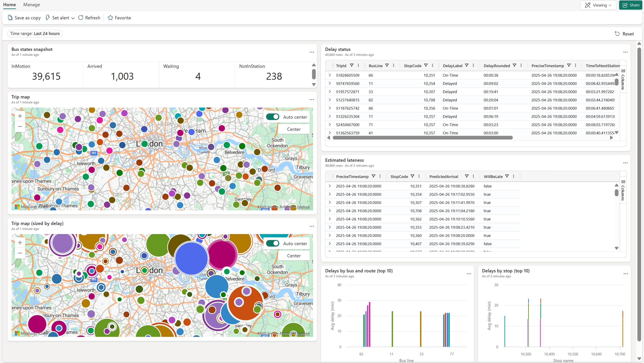The image size is (644, 363).
Task: Open filter for BusLine column
Action: click(x=387, y=66)
